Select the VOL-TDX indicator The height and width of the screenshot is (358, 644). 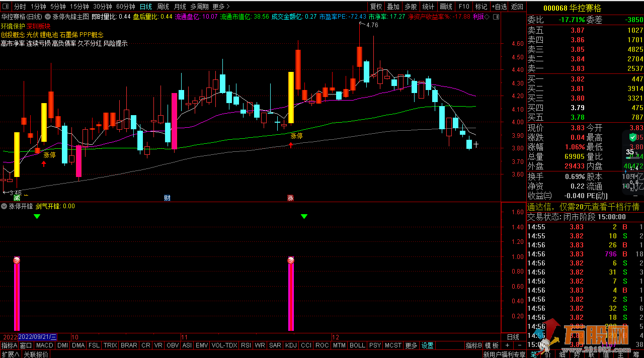click(224, 345)
